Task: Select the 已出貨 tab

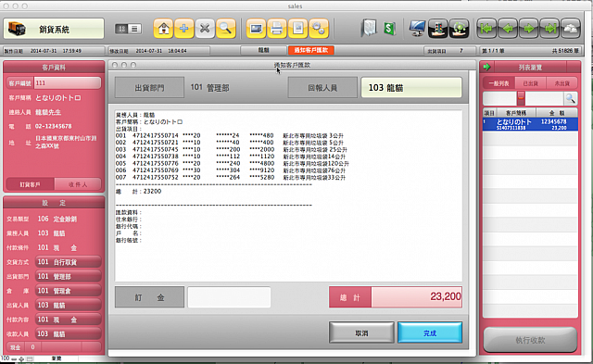Action: [x=530, y=83]
